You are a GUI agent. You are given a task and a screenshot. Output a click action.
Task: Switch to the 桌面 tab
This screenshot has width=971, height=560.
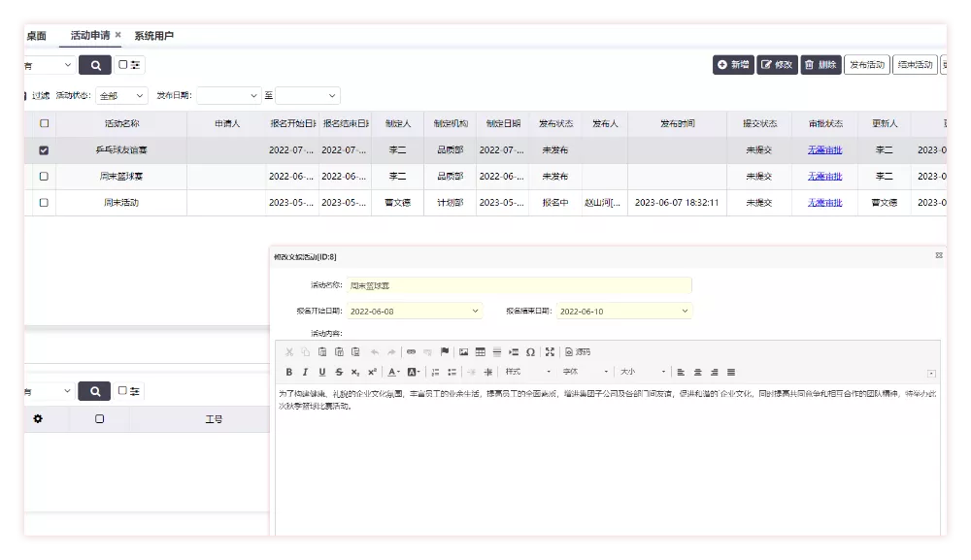(x=36, y=36)
